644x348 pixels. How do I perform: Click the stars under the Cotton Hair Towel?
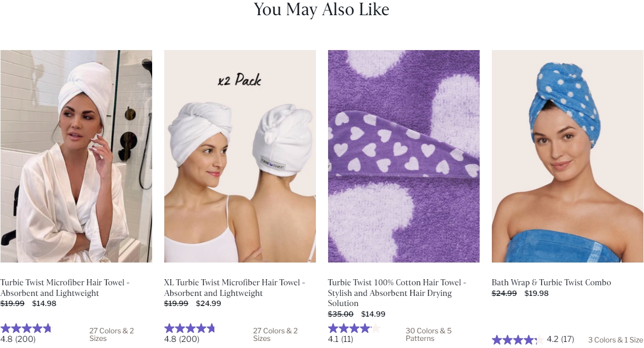pyautogui.click(x=354, y=328)
